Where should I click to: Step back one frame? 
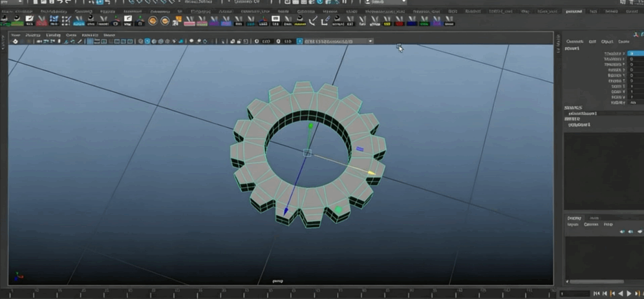point(605,293)
